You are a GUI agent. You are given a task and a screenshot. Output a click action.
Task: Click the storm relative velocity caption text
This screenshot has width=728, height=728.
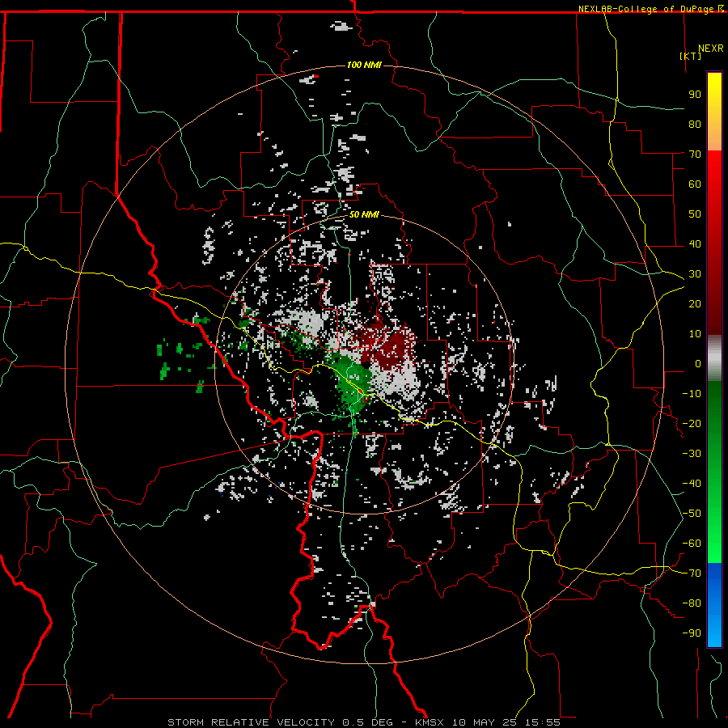363,722
